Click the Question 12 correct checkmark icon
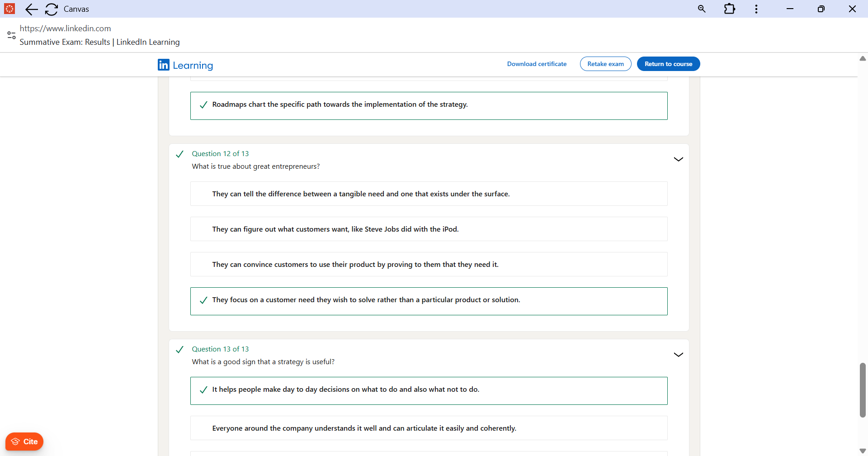The width and height of the screenshot is (868, 456). point(179,154)
